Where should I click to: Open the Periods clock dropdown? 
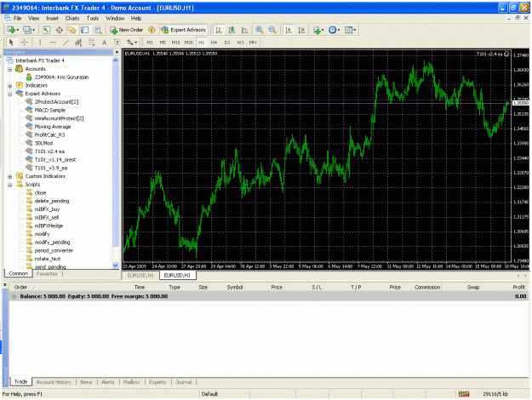(334, 30)
